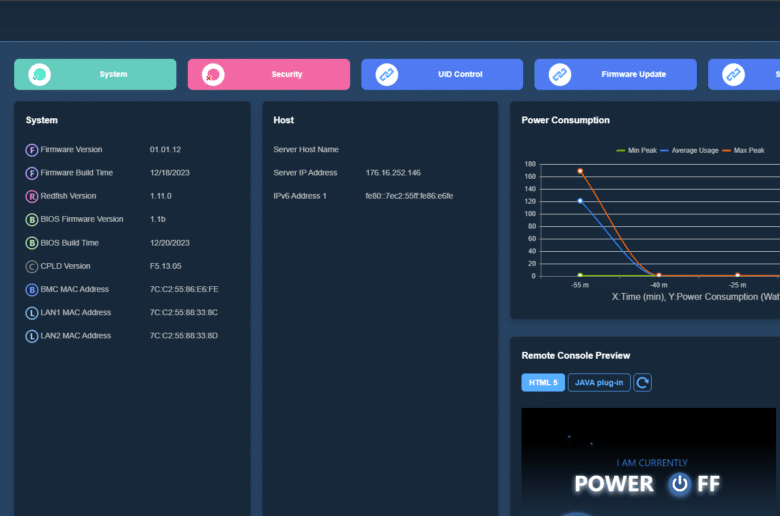Open the Firmware Update card
The height and width of the screenshot is (516, 780).
[x=615, y=74]
